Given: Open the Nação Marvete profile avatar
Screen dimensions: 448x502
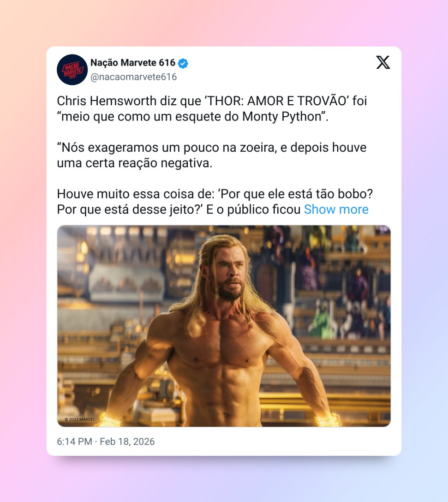Looking at the screenshot, I should point(72,70).
